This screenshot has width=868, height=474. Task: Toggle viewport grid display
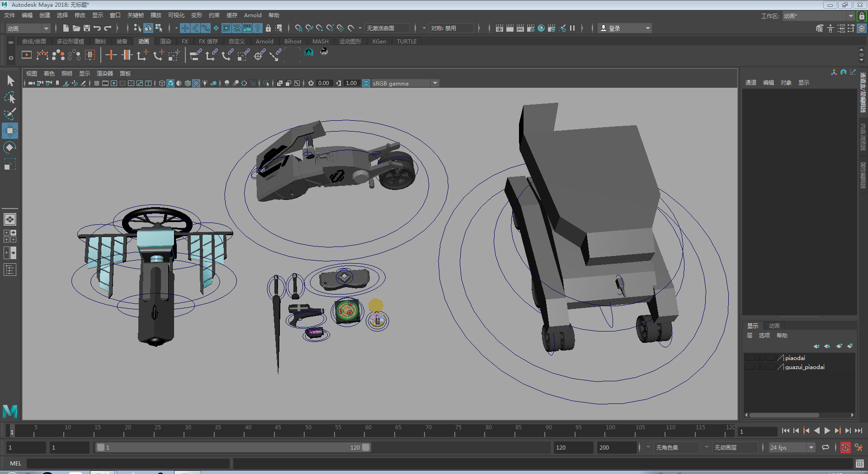click(96, 83)
